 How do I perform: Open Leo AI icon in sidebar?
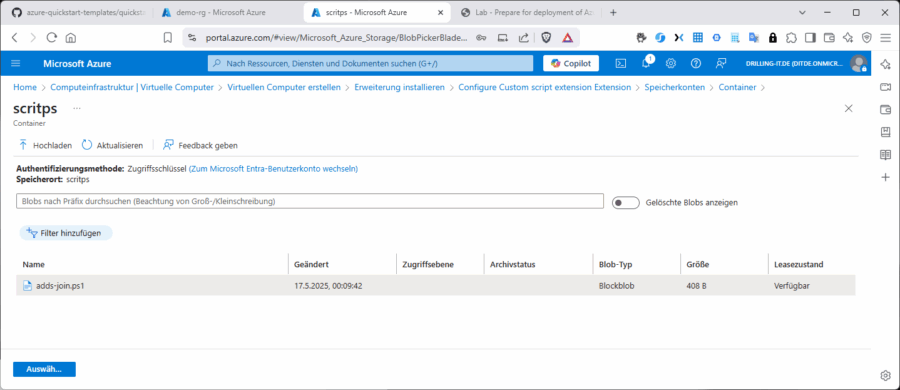[885, 64]
